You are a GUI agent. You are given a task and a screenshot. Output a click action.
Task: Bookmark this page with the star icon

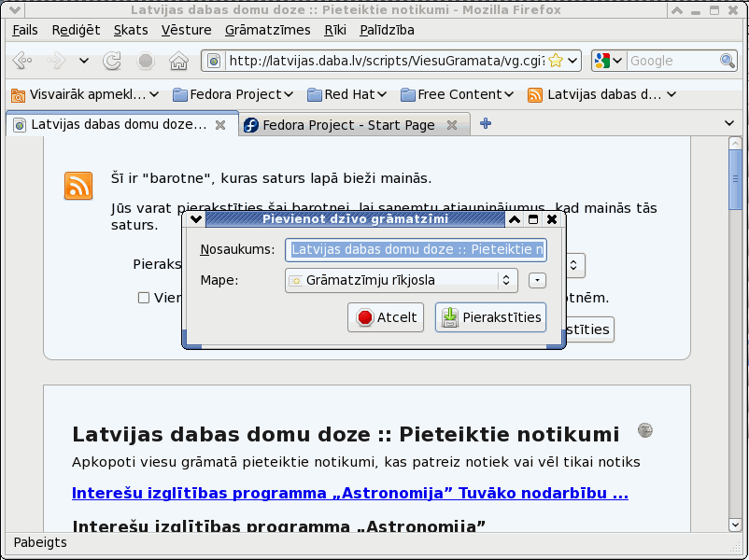(556, 60)
